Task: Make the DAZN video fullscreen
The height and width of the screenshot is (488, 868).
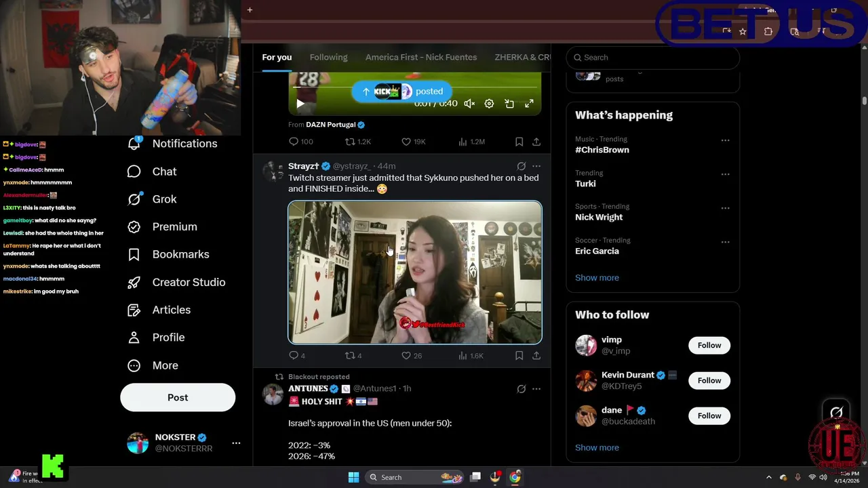Action: click(529, 104)
